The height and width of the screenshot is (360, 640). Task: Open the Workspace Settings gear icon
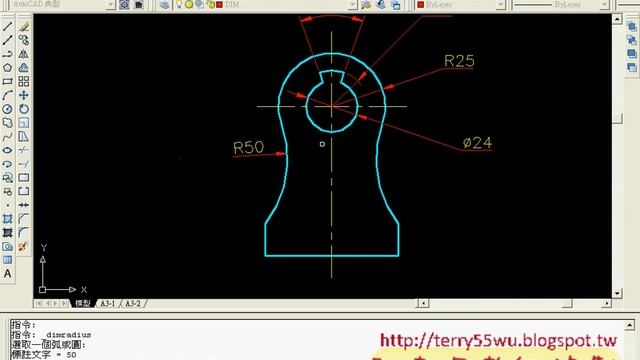(124, 4)
